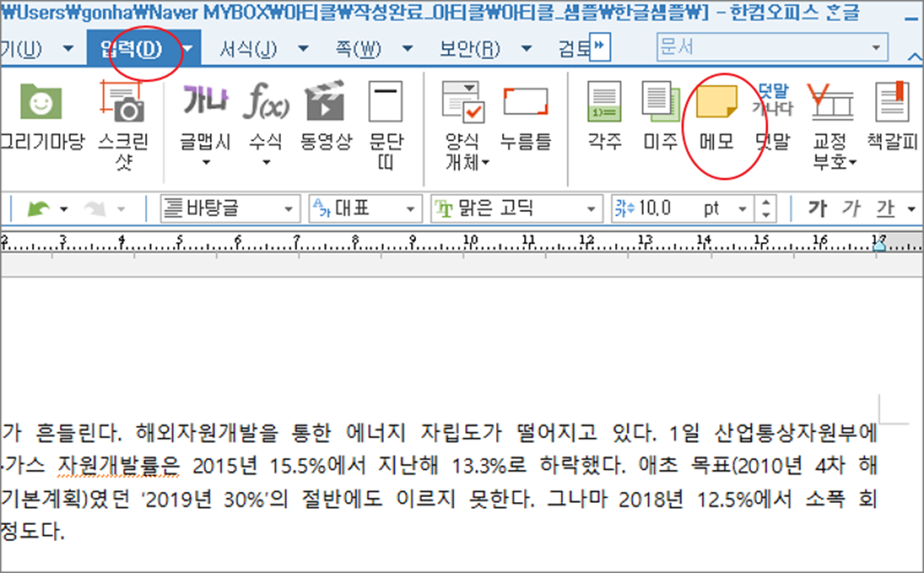Increase font size with stepper up arrow
This screenshot has width=924, height=573.
pyautogui.click(x=766, y=203)
